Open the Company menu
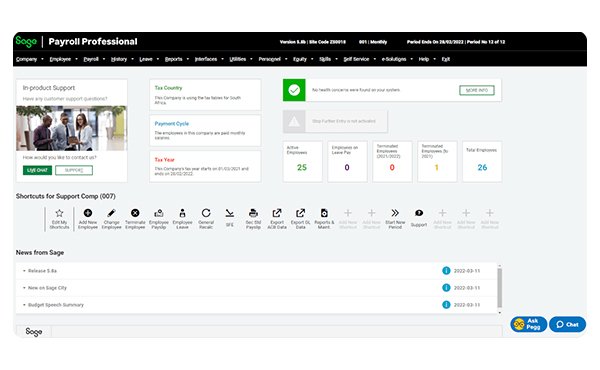The height and width of the screenshot is (370, 600). pos(26,59)
